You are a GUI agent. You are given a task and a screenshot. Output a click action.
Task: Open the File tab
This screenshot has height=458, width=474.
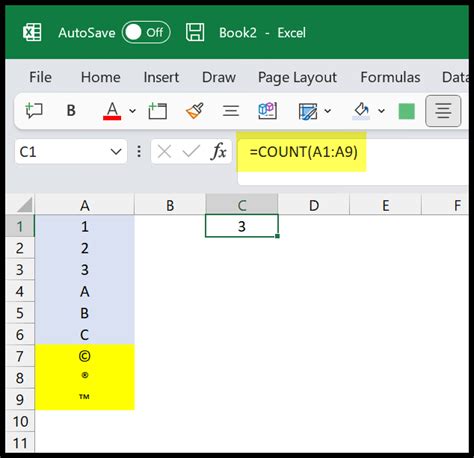(x=40, y=77)
